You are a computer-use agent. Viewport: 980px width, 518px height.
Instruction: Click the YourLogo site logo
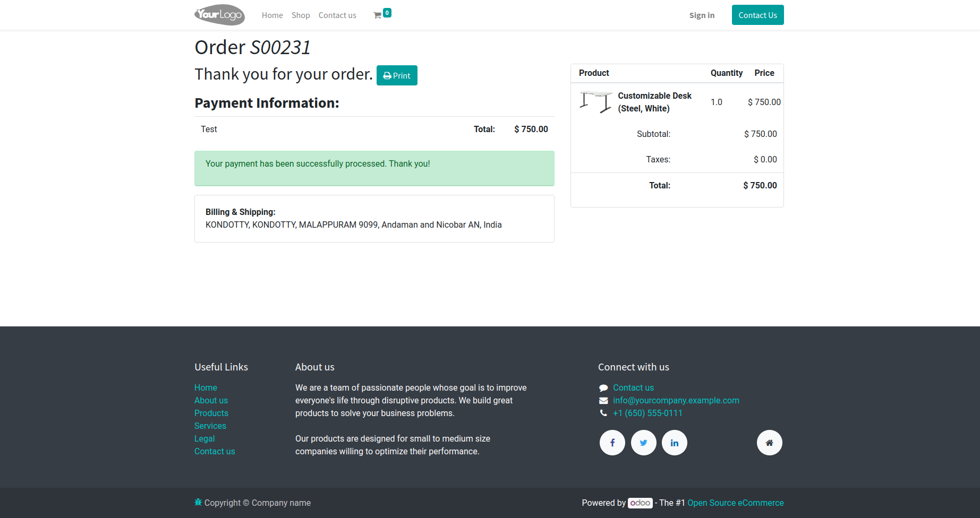pos(220,15)
